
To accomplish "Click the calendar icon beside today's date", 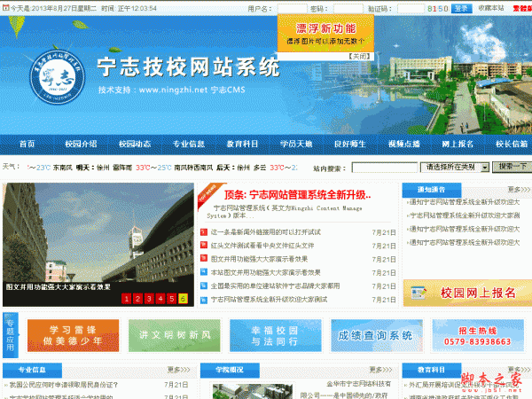I will click(x=6, y=8).
